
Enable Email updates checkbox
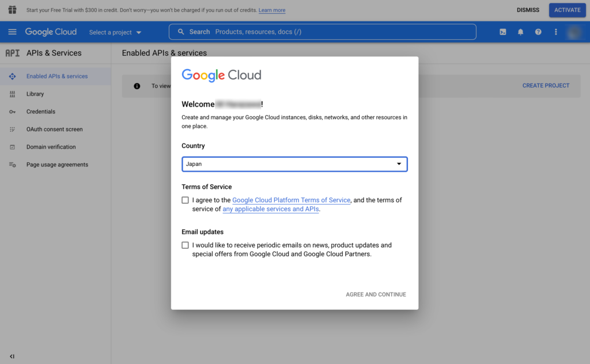[185, 245]
